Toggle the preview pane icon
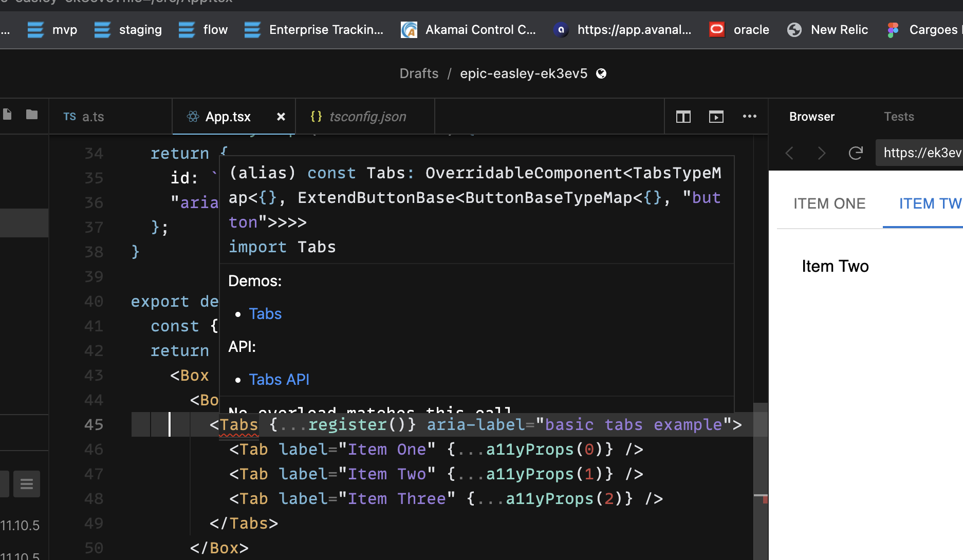 [x=716, y=117]
